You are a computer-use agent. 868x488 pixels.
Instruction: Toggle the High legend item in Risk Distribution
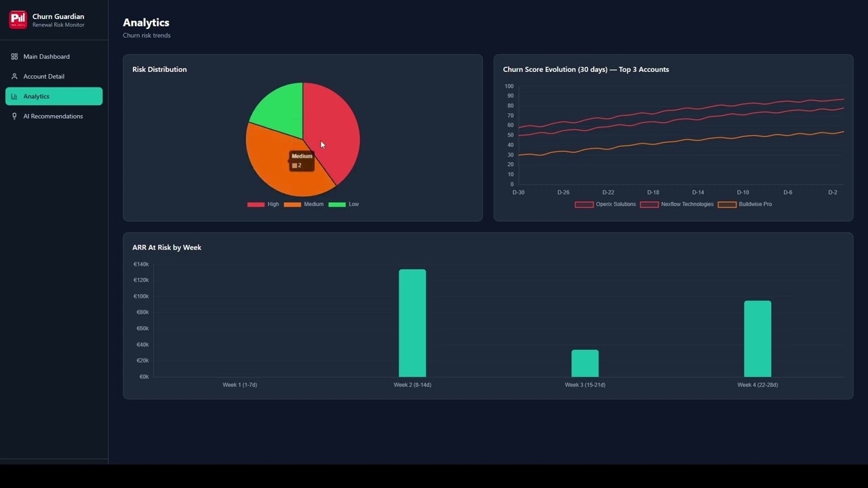pos(263,204)
